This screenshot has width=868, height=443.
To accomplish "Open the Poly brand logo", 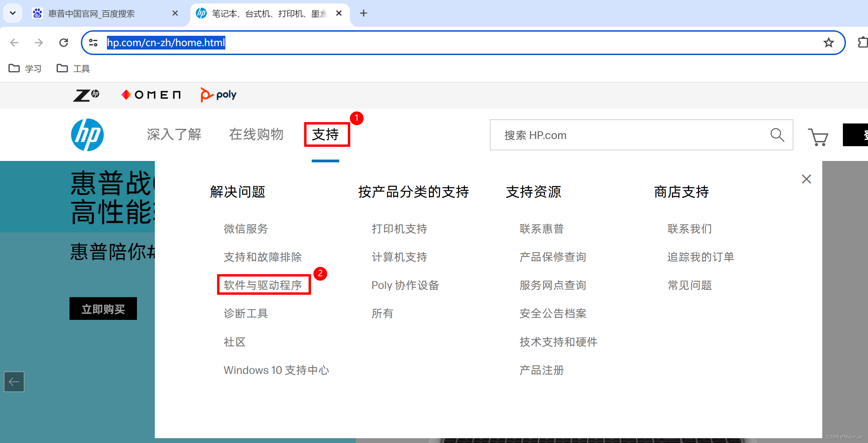I will pyautogui.click(x=218, y=95).
